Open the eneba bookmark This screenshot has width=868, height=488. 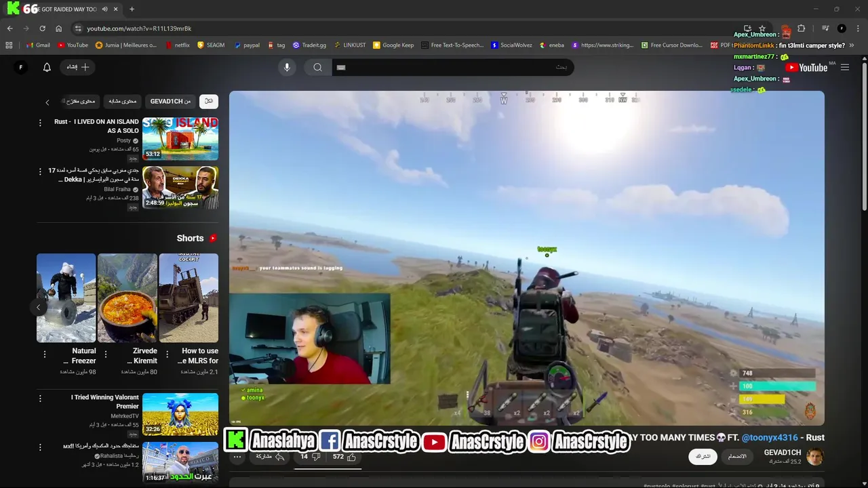pos(552,45)
